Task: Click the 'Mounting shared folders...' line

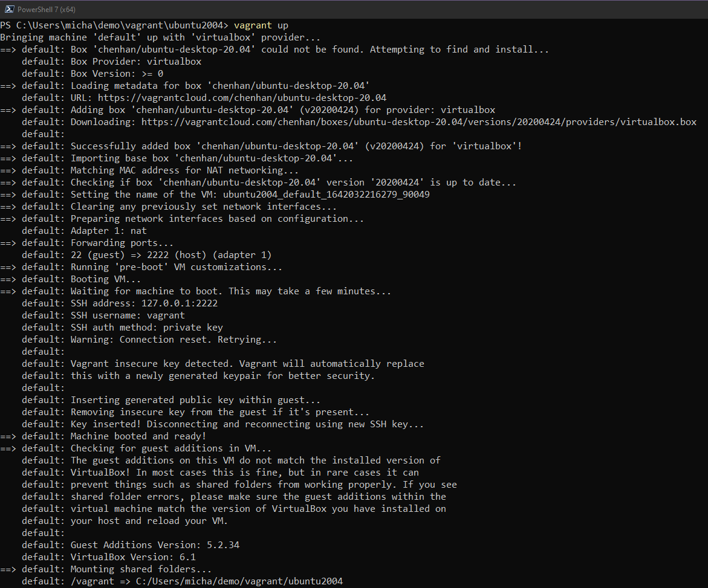Action: pyautogui.click(x=141, y=569)
